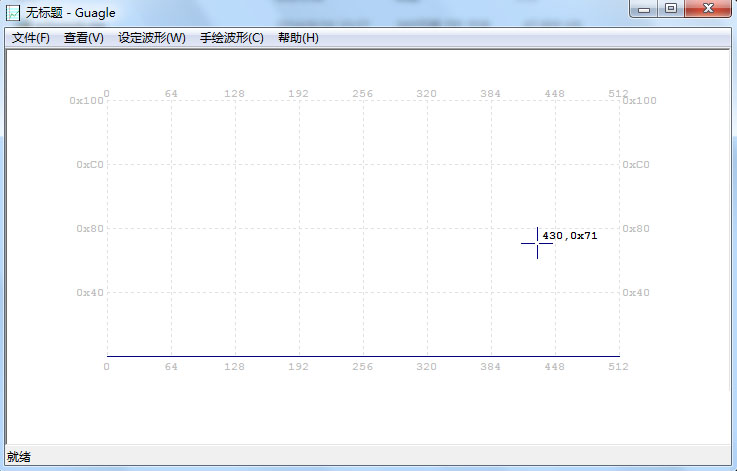Click the 0x40 label on right axis
The image size is (737, 471).
tap(636, 293)
